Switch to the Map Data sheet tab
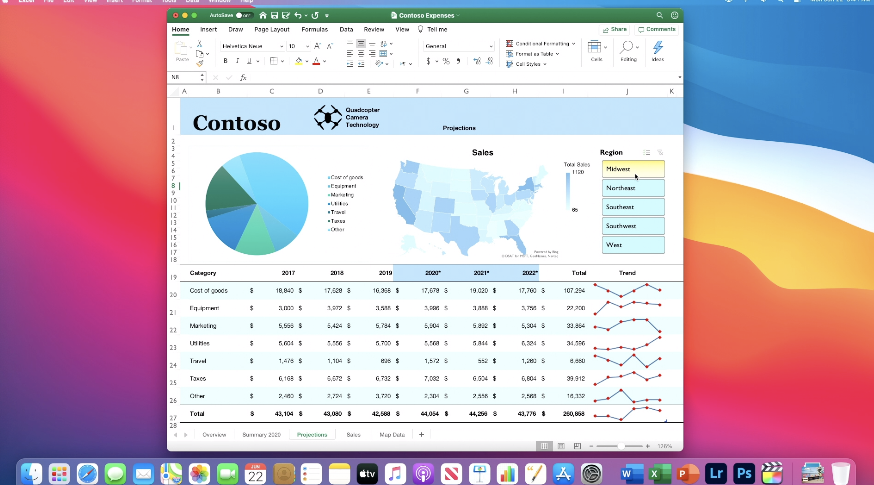 click(392, 435)
